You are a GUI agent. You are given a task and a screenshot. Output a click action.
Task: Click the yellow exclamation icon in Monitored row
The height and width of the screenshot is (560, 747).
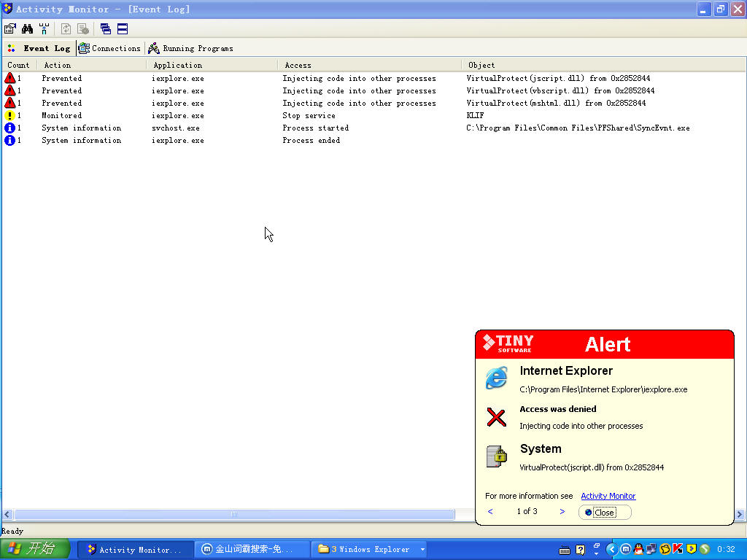point(9,115)
